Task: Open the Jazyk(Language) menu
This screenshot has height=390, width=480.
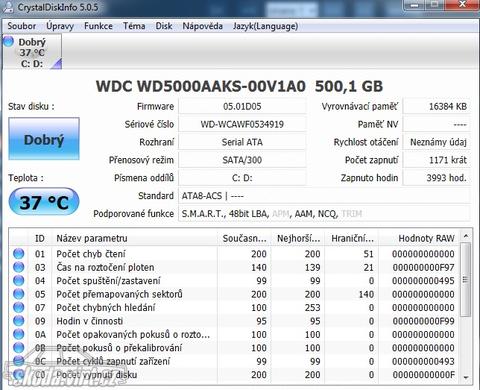Action: pos(266,26)
